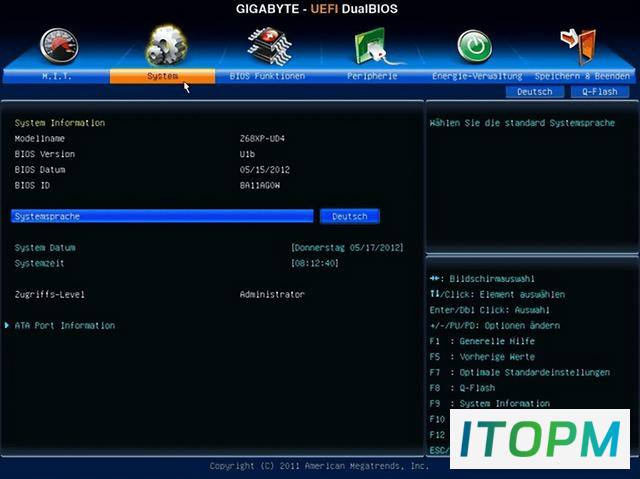Click the U1b BIOS version value

click(247, 154)
